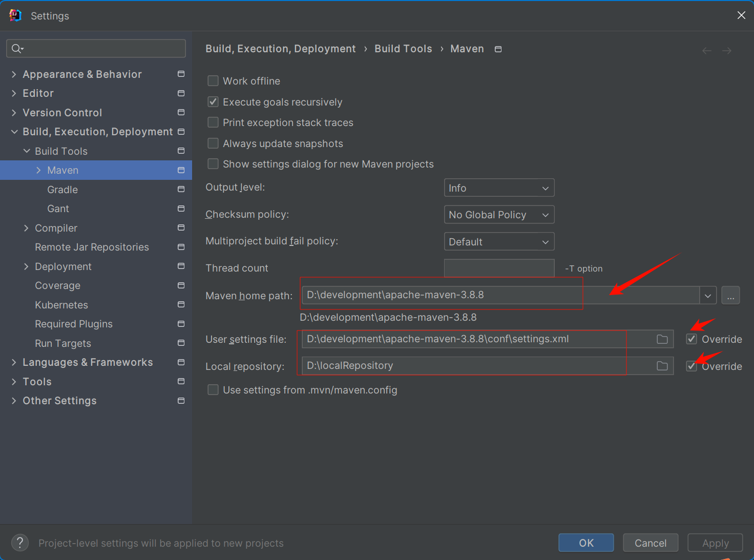Open Multiproject build fail policy dropdown
Viewport: 754px width, 560px height.
click(499, 242)
